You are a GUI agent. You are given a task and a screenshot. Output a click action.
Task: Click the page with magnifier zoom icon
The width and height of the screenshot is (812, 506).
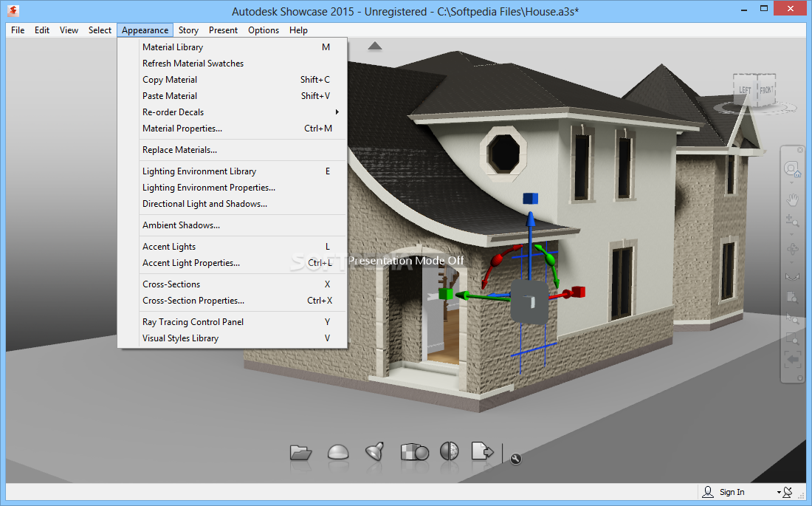pos(792,297)
